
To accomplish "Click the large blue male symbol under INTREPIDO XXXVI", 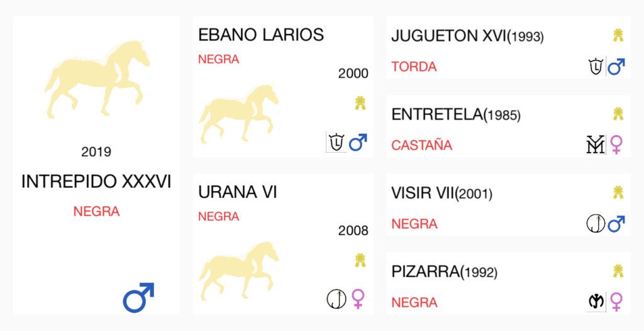I will [x=138, y=297].
